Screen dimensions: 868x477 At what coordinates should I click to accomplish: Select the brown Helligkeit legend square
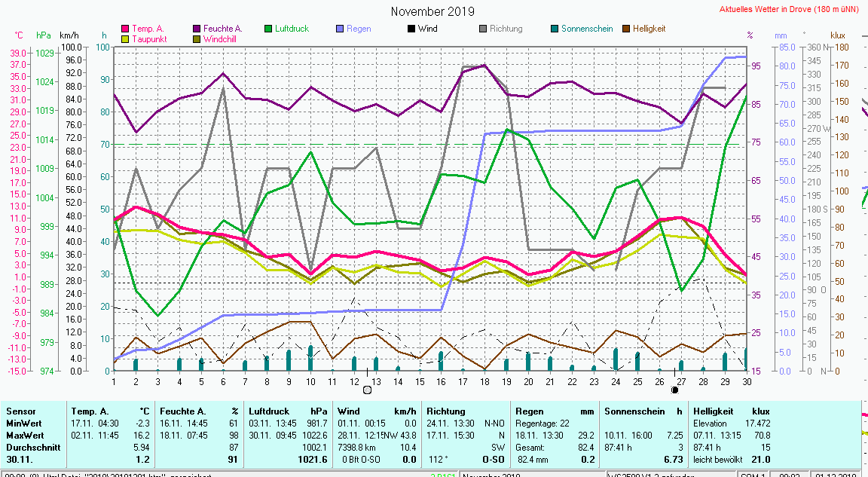(x=625, y=29)
